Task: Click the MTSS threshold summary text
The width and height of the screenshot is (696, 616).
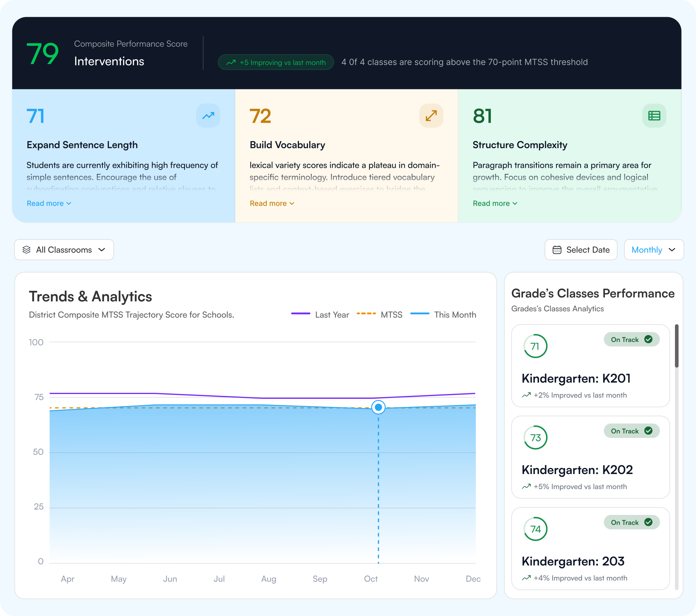Action: pyautogui.click(x=464, y=62)
